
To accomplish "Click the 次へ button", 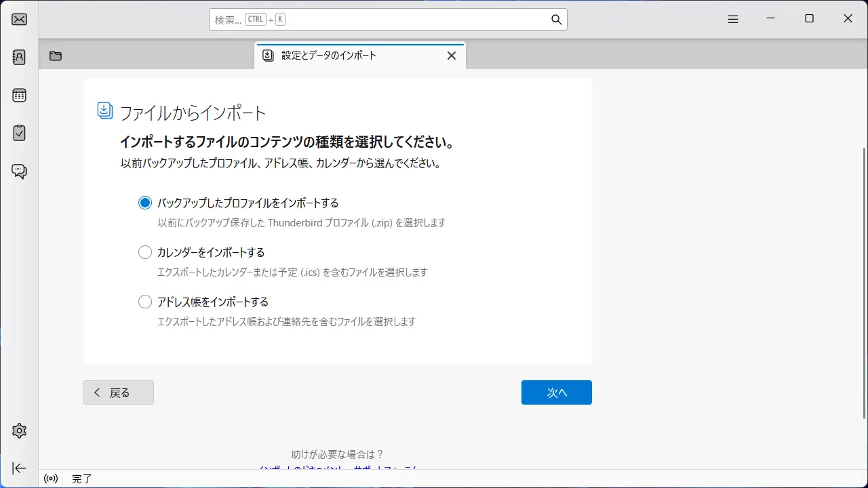I will [556, 392].
